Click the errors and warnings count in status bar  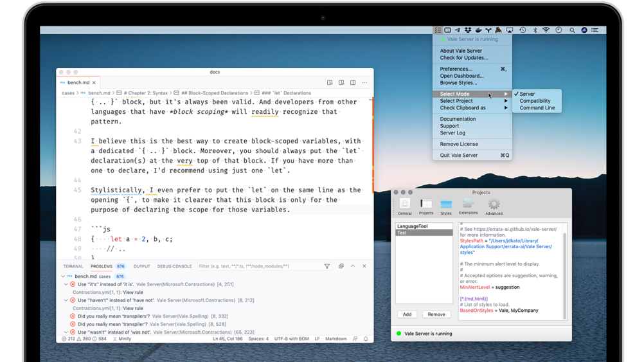click(84, 339)
